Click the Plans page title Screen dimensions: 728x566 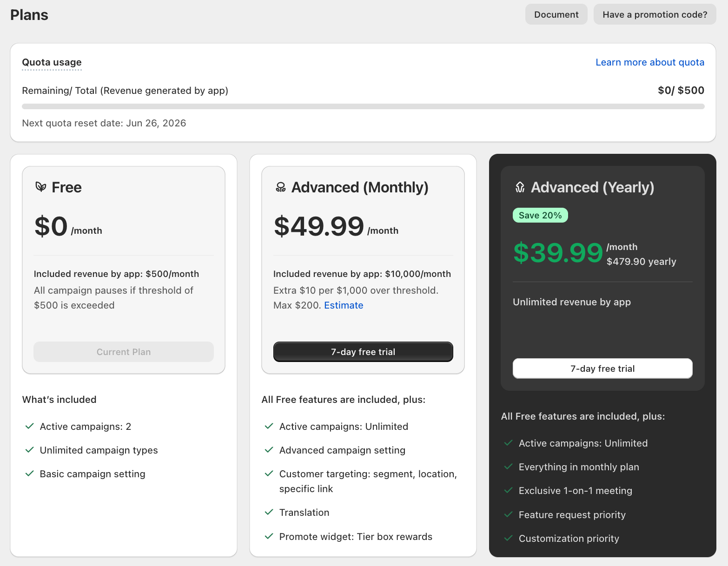pos(29,15)
